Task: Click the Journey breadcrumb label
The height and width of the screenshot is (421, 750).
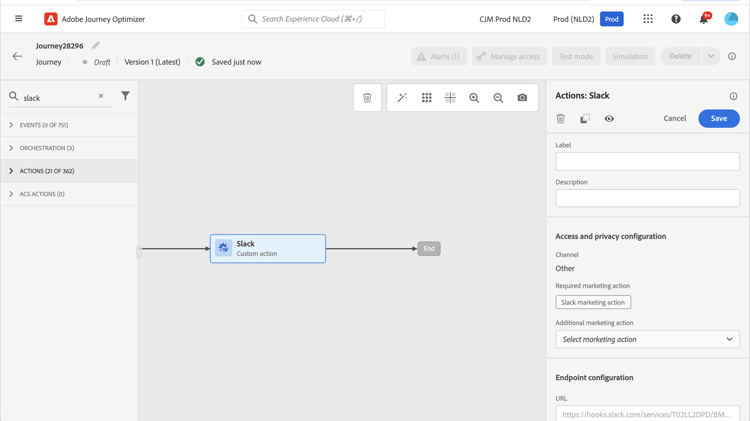Action: click(x=48, y=62)
